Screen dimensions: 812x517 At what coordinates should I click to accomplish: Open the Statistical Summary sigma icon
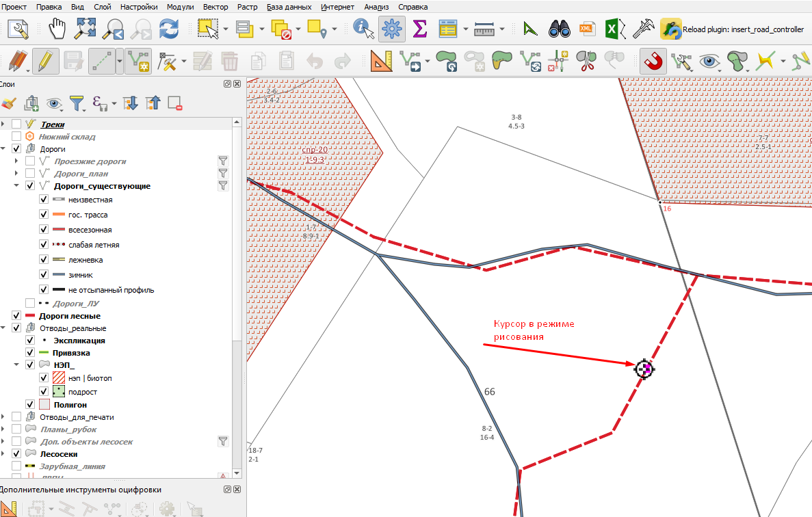419,29
